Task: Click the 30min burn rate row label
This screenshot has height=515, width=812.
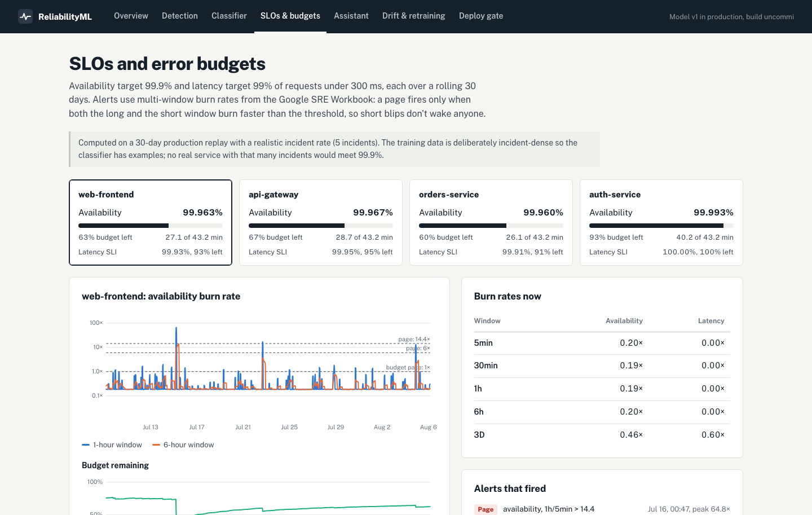Action: (486, 366)
